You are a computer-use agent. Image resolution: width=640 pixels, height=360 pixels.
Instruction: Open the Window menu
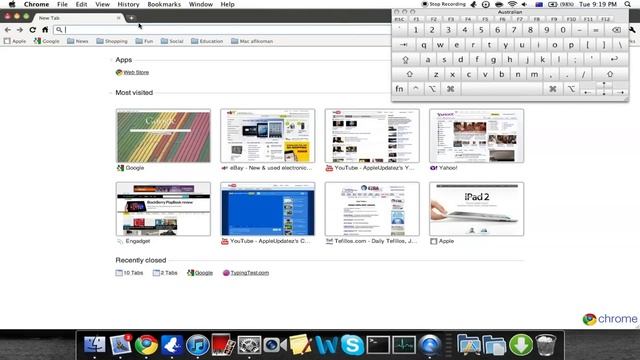click(200, 4)
